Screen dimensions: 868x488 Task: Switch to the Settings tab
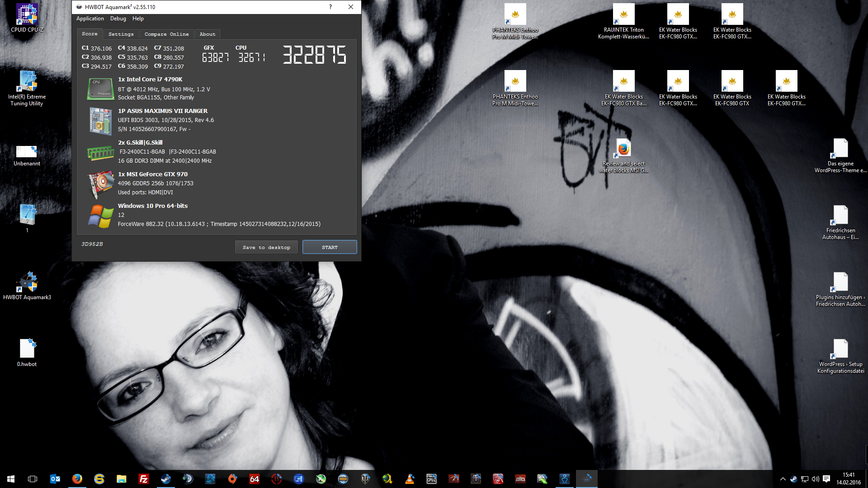121,34
